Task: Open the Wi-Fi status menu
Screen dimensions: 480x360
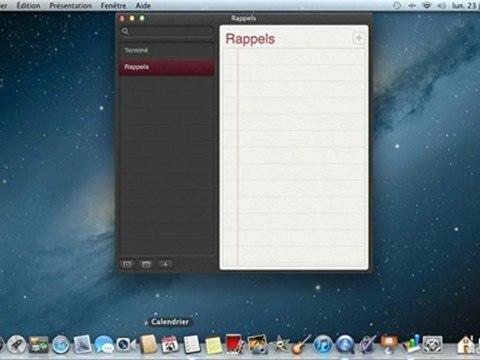Action: tap(427, 5)
